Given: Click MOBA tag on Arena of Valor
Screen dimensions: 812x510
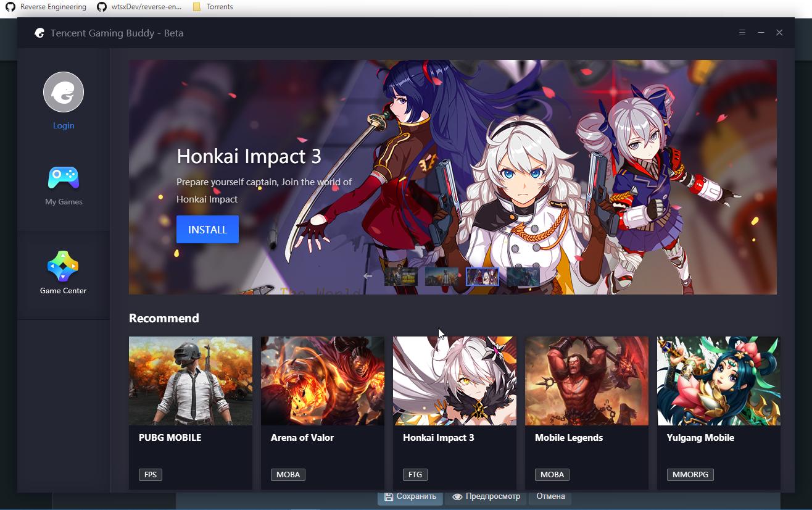Looking at the screenshot, I should pyautogui.click(x=288, y=475).
